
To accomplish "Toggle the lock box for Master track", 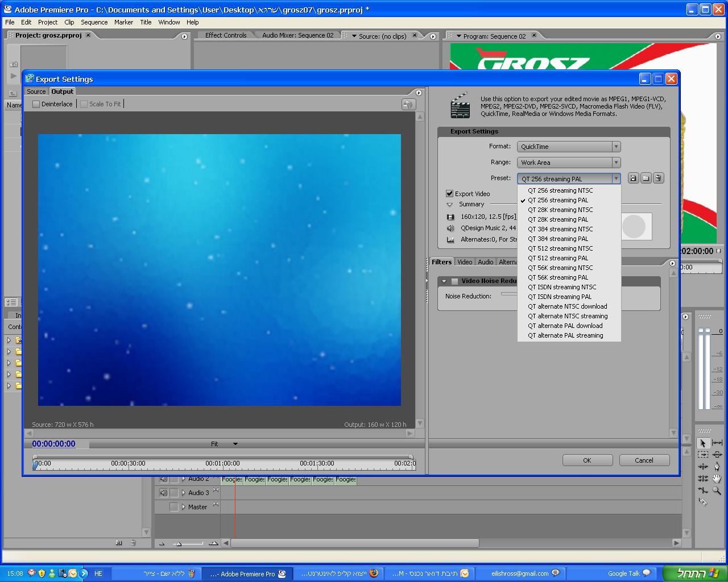I will pyautogui.click(x=174, y=507).
